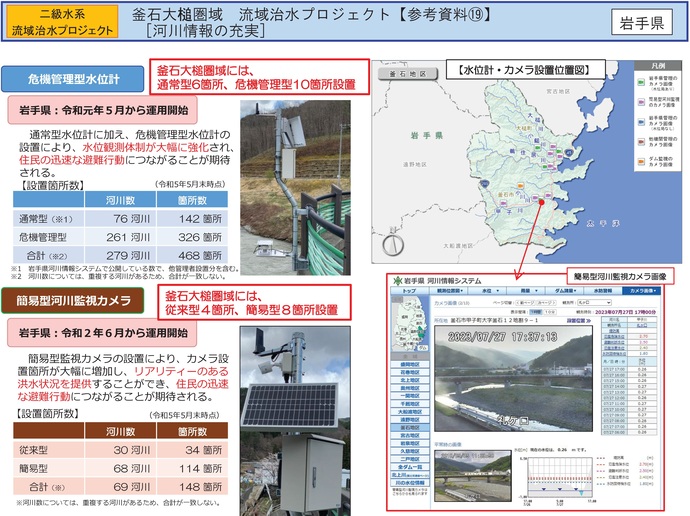690x516 pixels.
Task: Select 二戸地区 in the region sidebar
Action: pyautogui.click(x=409, y=459)
